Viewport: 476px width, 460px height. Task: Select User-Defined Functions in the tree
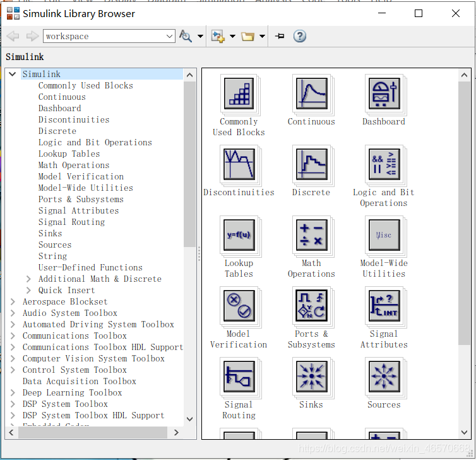click(90, 267)
